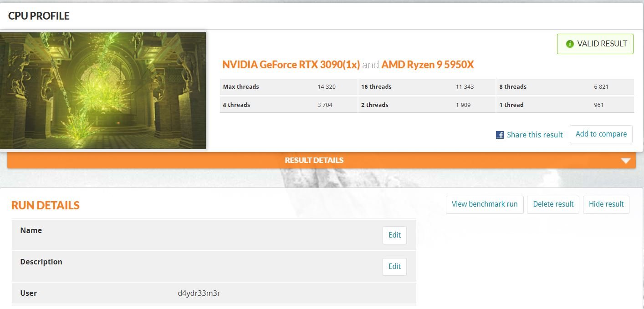Select the 4 threads score 3 704
The width and height of the screenshot is (644, 309).
[x=325, y=105]
